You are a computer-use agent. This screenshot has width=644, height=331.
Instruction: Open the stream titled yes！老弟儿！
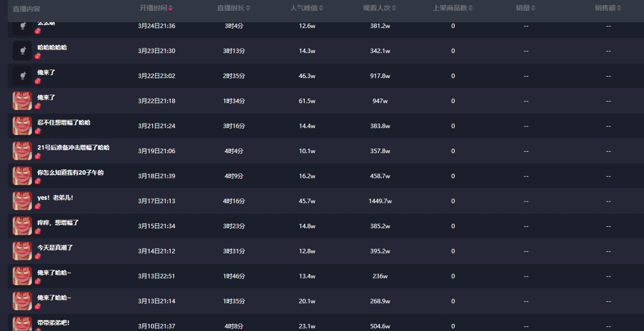(x=55, y=197)
